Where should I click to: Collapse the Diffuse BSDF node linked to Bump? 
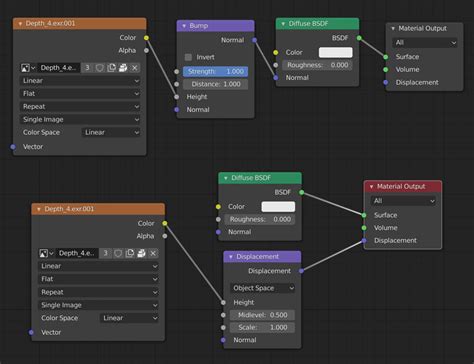[283, 24]
